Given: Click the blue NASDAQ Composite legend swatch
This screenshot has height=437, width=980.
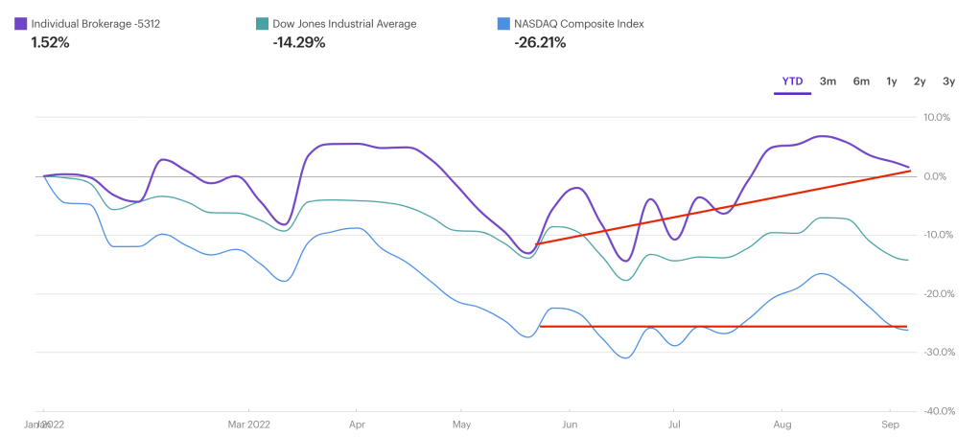Looking at the screenshot, I should (x=505, y=23).
